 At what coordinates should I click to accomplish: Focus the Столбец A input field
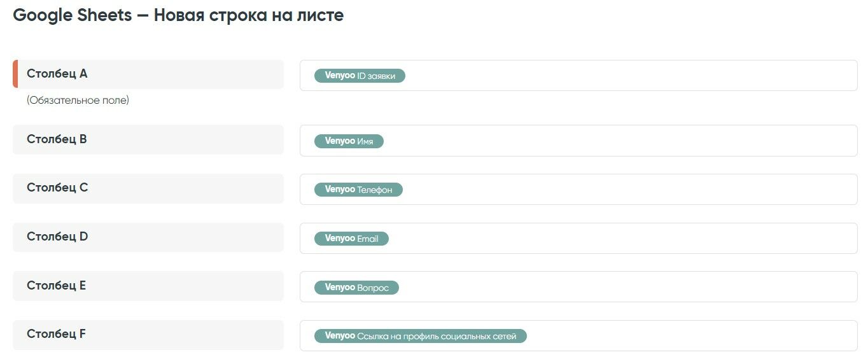pyautogui.click(x=630, y=76)
